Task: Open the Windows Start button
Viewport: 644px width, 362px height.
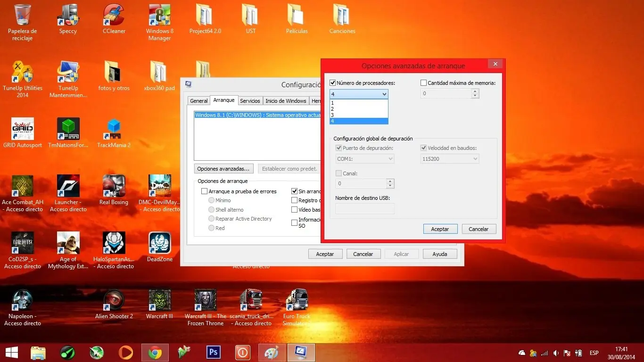Action: tap(11, 353)
